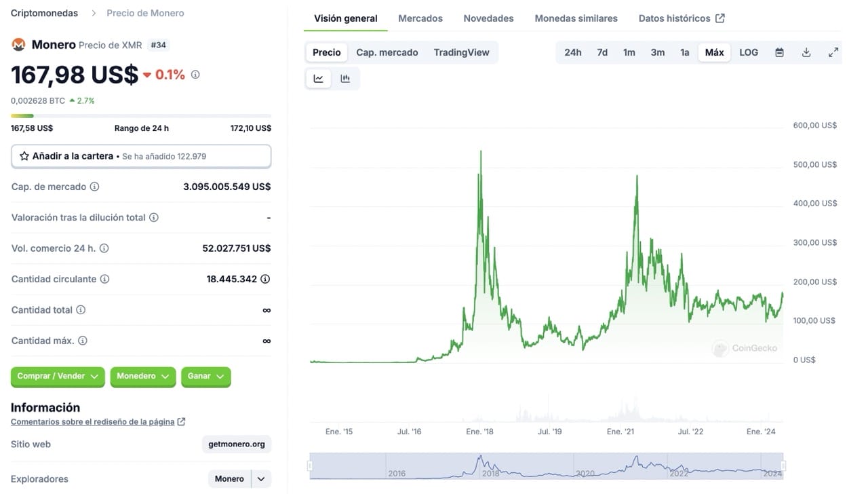The image size is (868, 494).
Task: Set chart range to Máx
Action: pyautogui.click(x=715, y=52)
